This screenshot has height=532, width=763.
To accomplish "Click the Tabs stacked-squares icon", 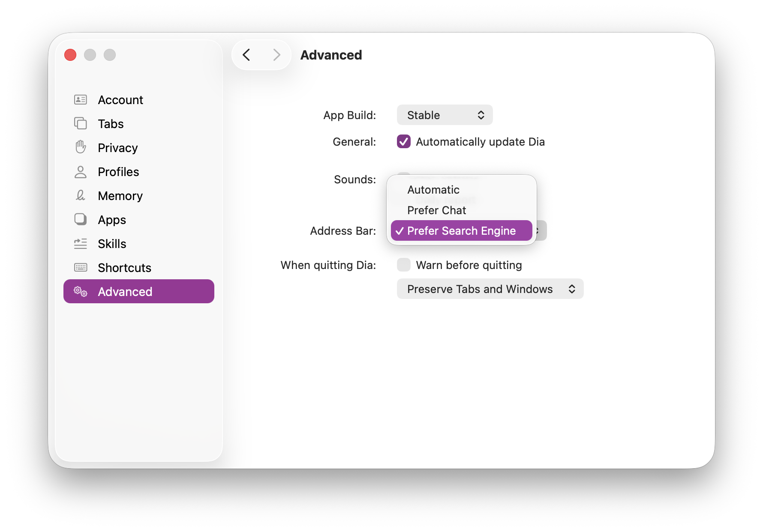I will point(81,123).
